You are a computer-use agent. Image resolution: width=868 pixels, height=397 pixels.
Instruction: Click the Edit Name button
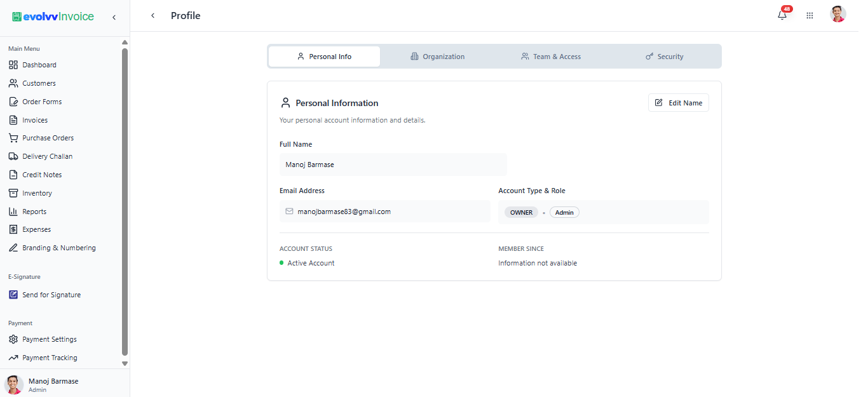point(679,103)
